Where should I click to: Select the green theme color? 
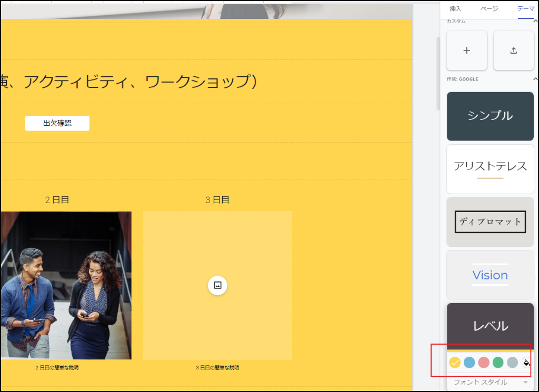coord(498,362)
